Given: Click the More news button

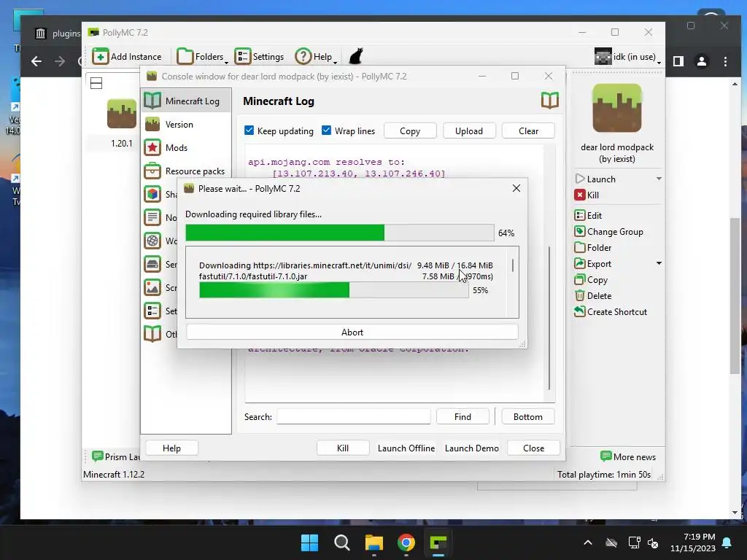Looking at the screenshot, I should point(628,456).
